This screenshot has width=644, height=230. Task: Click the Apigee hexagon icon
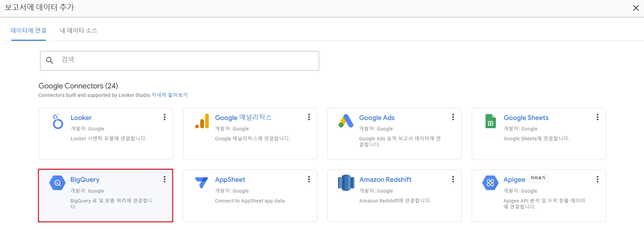click(x=490, y=183)
